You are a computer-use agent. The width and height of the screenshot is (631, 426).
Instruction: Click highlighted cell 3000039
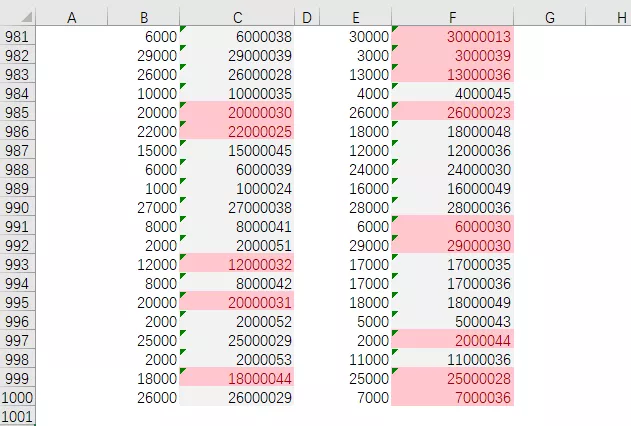tap(452, 56)
